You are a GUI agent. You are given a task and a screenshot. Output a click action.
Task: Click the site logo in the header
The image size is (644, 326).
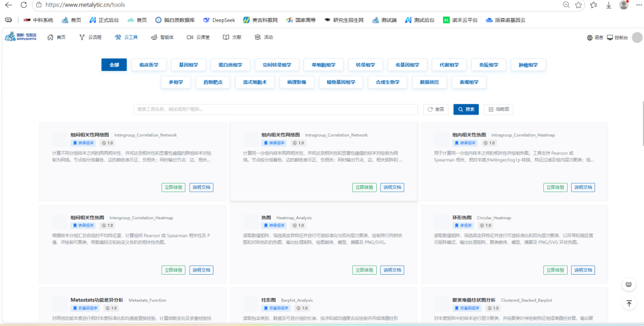(x=20, y=37)
